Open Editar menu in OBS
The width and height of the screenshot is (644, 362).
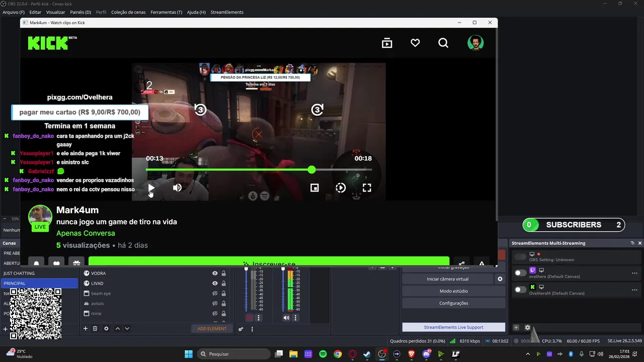click(35, 12)
